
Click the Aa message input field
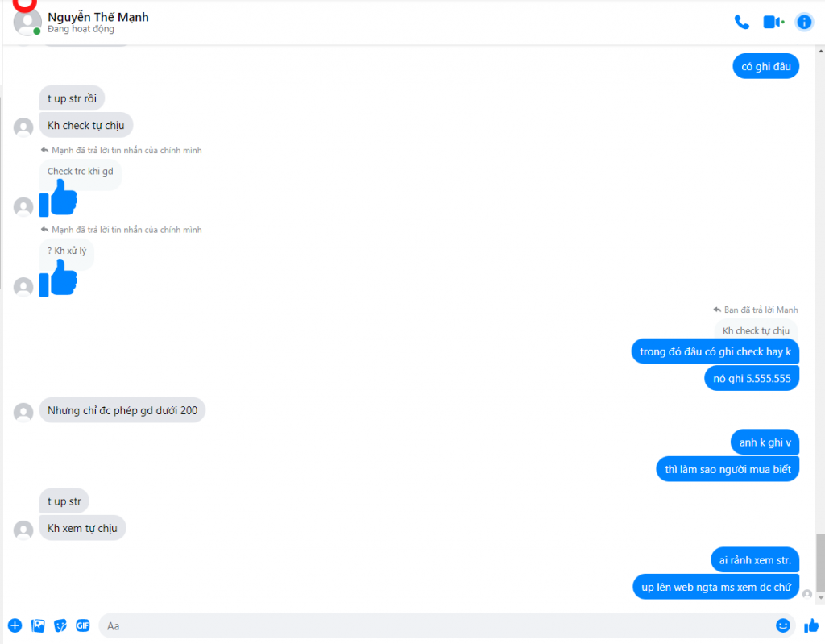(x=437, y=625)
